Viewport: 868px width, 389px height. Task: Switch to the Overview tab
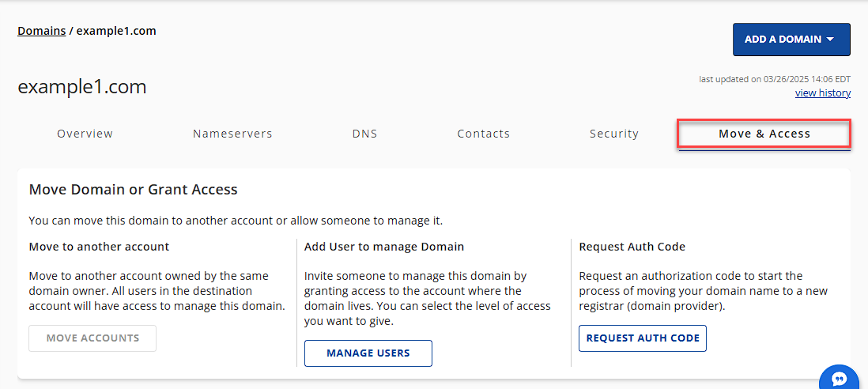85,134
